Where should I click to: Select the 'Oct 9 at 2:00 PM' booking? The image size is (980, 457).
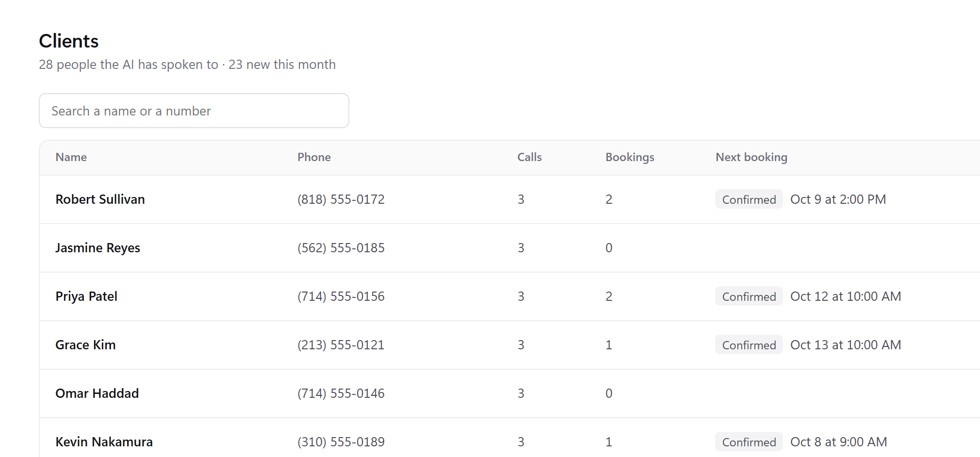[838, 199]
